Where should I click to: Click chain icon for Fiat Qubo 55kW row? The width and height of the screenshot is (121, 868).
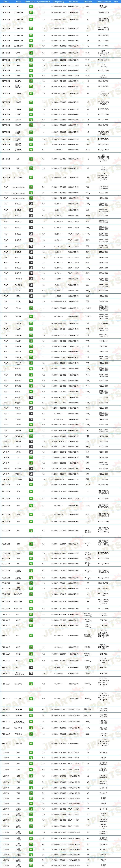coord(31,414)
